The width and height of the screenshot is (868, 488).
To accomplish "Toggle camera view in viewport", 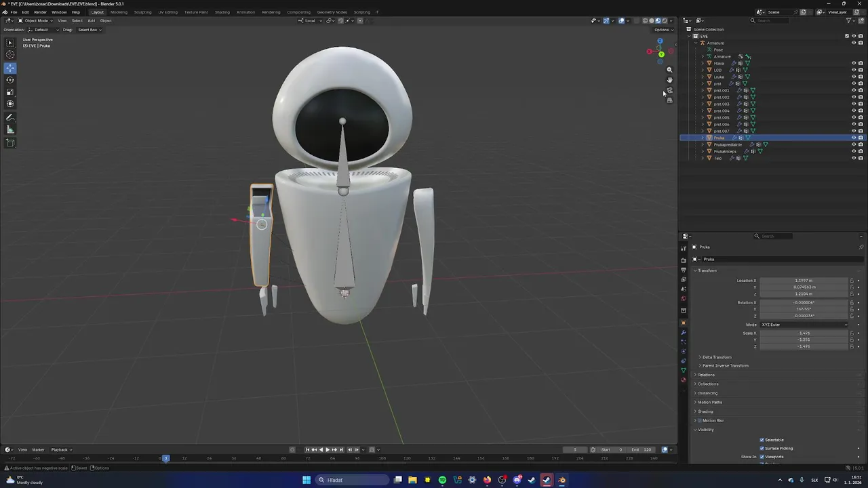I will (x=669, y=90).
